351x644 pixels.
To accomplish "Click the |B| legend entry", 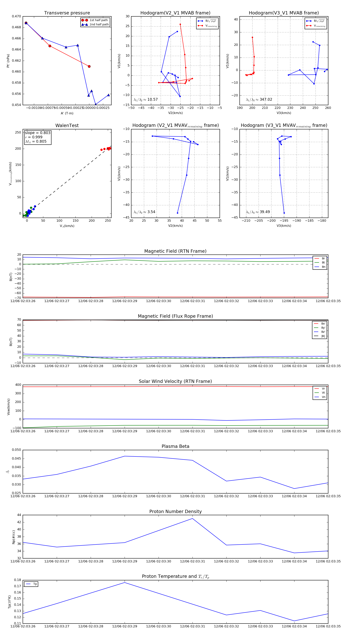I will pos(320,336).
